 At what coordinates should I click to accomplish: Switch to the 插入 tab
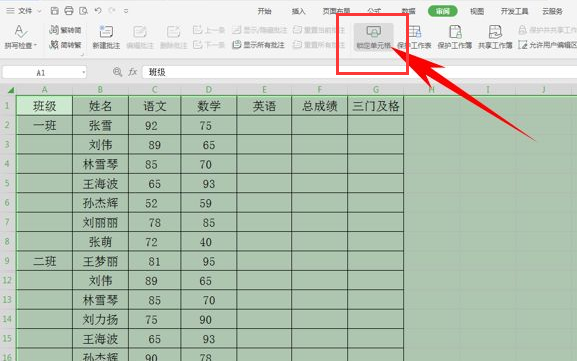tap(298, 11)
